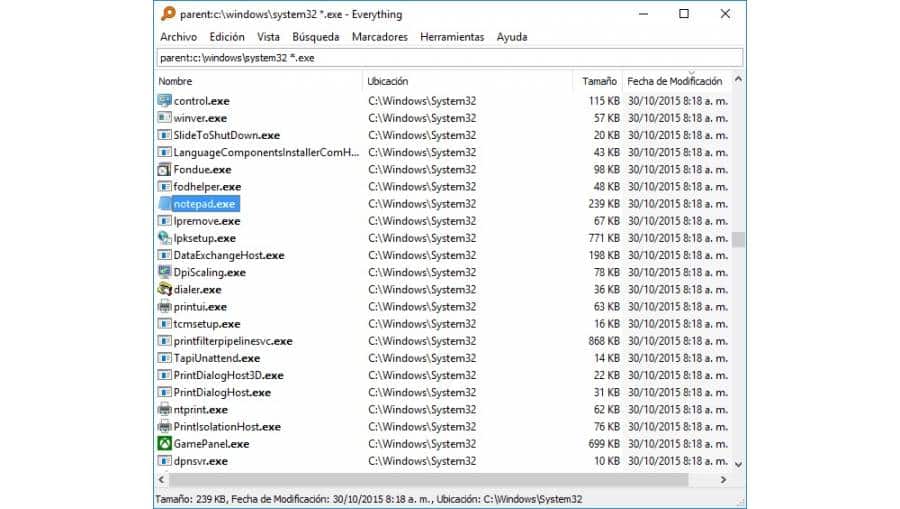Click the Everything app icon in title bar
The width and height of the screenshot is (900, 509).
[168, 14]
